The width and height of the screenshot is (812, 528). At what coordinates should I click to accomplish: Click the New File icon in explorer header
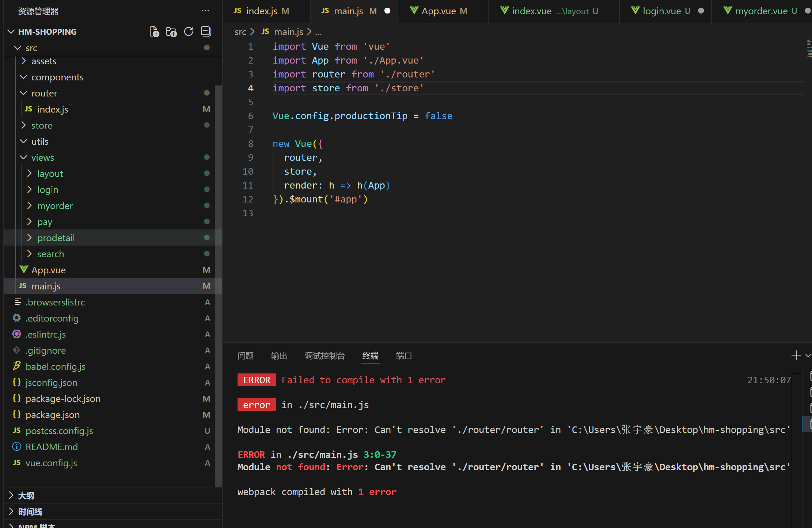(x=154, y=32)
